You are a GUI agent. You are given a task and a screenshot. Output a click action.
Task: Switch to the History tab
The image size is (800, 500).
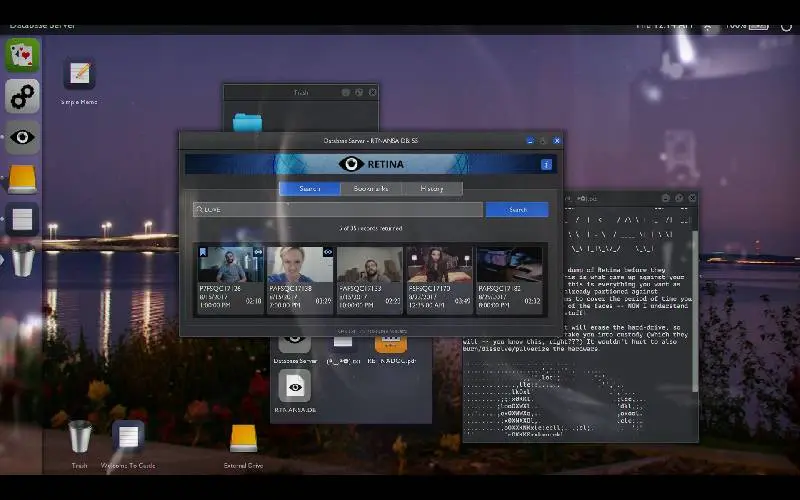(431, 188)
